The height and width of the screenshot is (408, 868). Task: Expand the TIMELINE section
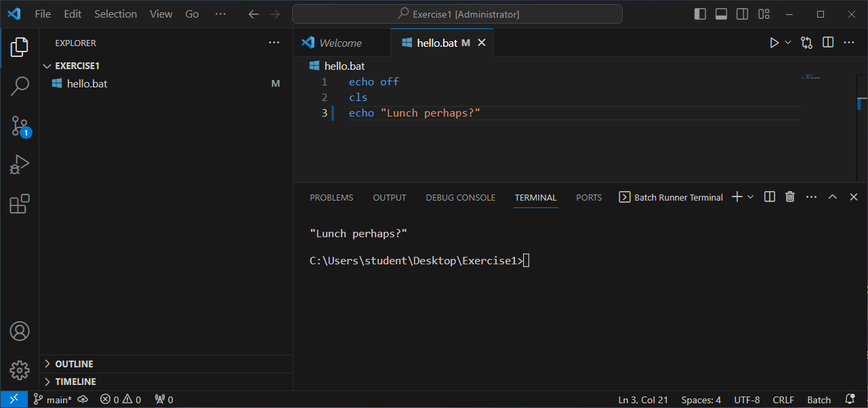tap(75, 382)
